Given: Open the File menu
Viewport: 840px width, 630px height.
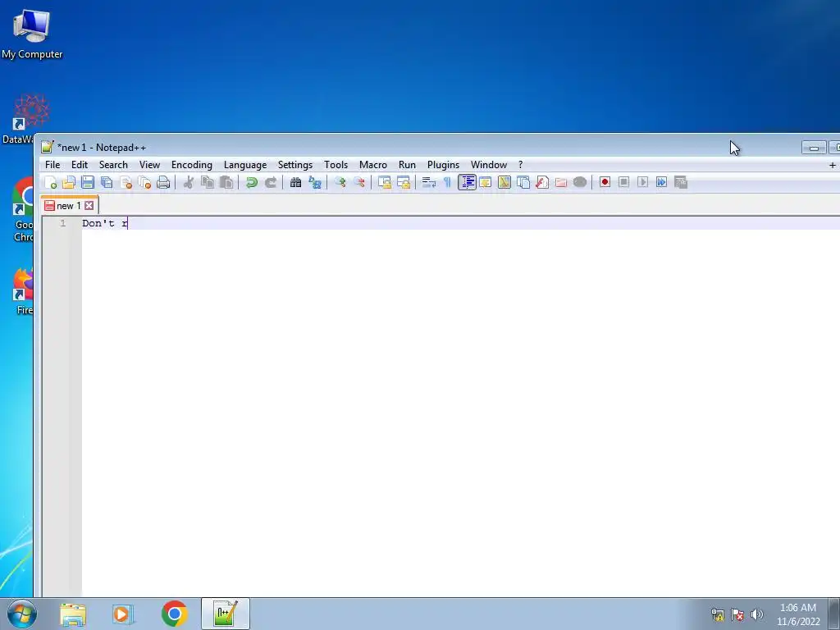Looking at the screenshot, I should pos(52,164).
